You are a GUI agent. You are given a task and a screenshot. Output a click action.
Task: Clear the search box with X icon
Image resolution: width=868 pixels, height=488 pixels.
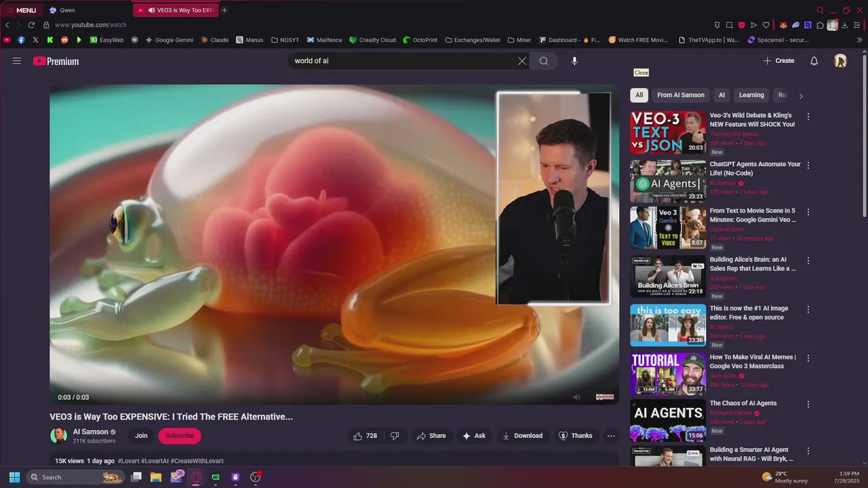coord(522,61)
